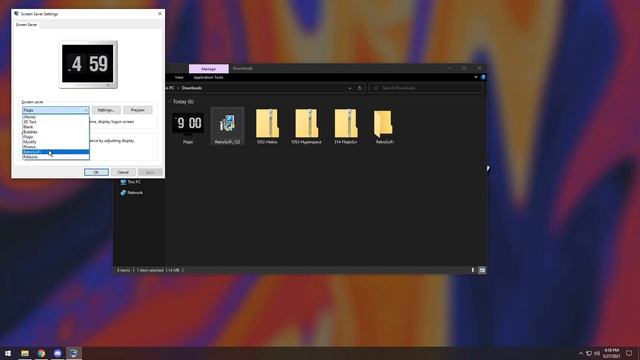
Task: Close the Screen Saver Settings dialog
Action: [x=160, y=14]
